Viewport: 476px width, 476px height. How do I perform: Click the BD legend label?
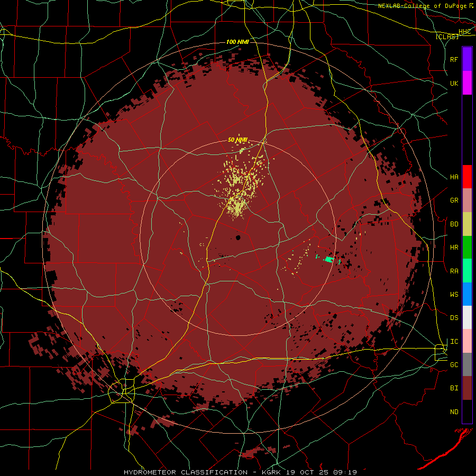[x=454, y=224]
